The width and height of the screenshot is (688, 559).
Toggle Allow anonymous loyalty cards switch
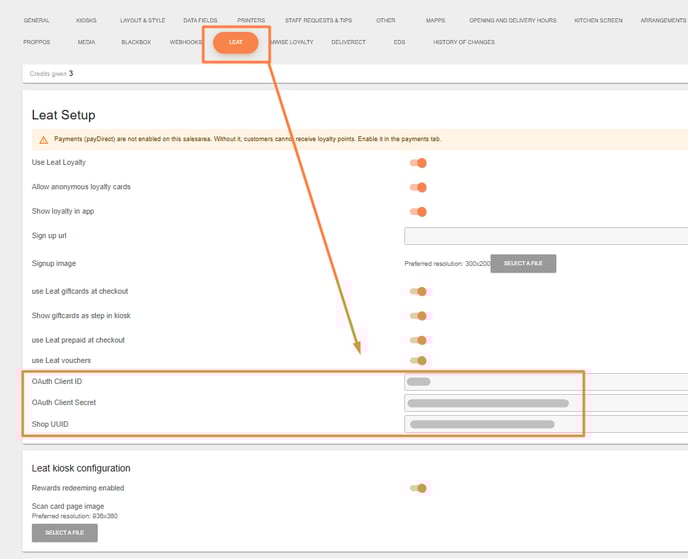418,187
